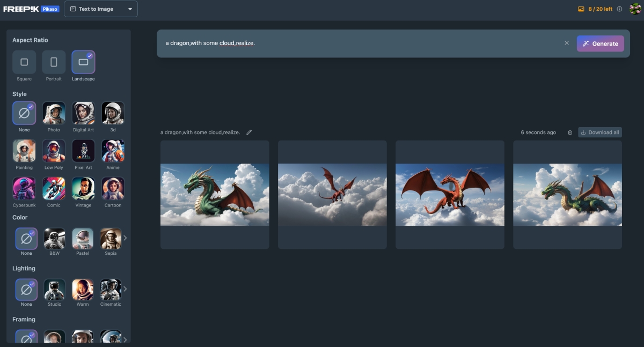The image size is (644, 347).
Task: Choose the Vintage style
Action: point(83,188)
